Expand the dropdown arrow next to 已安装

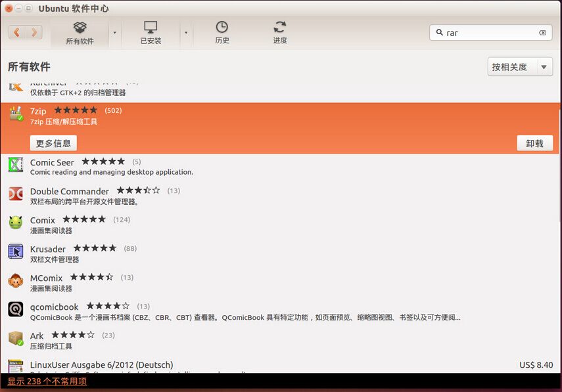pos(186,33)
